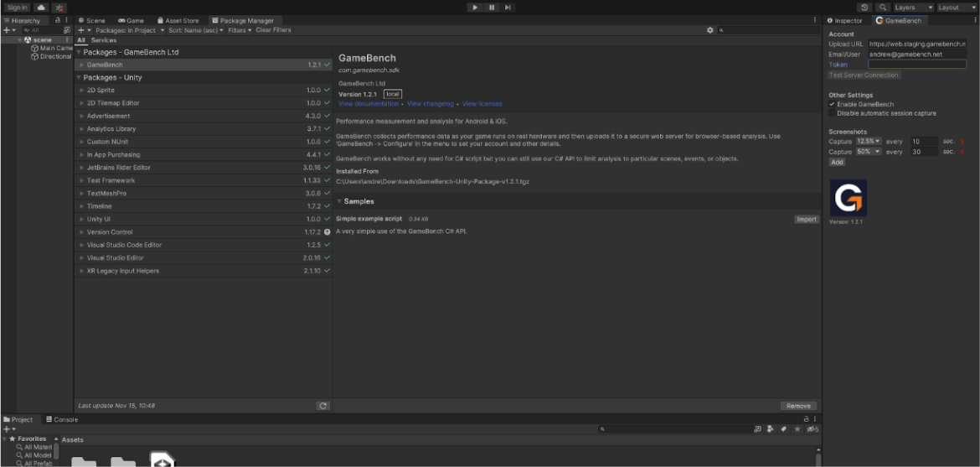Click the Package Manager add package plus icon
This screenshot has width=980, height=467.
coord(81,30)
